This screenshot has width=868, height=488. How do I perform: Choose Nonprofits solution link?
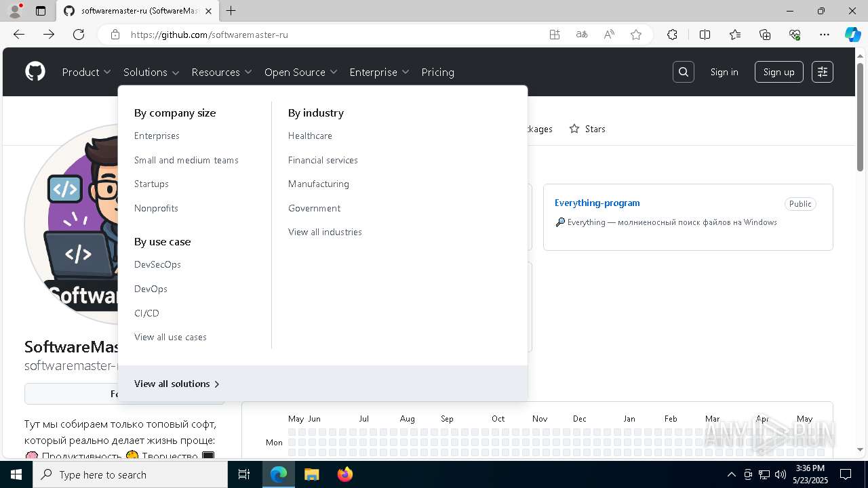[156, 208]
